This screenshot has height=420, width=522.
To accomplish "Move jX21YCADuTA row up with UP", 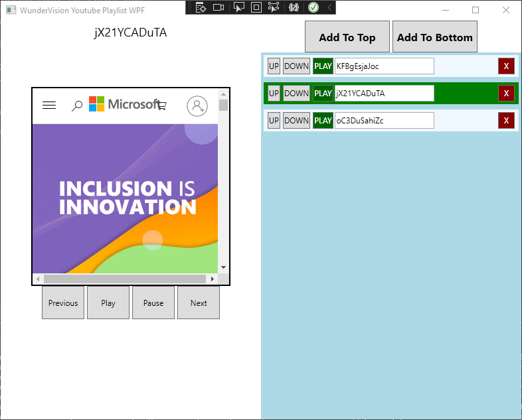I will [x=274, y=93].
